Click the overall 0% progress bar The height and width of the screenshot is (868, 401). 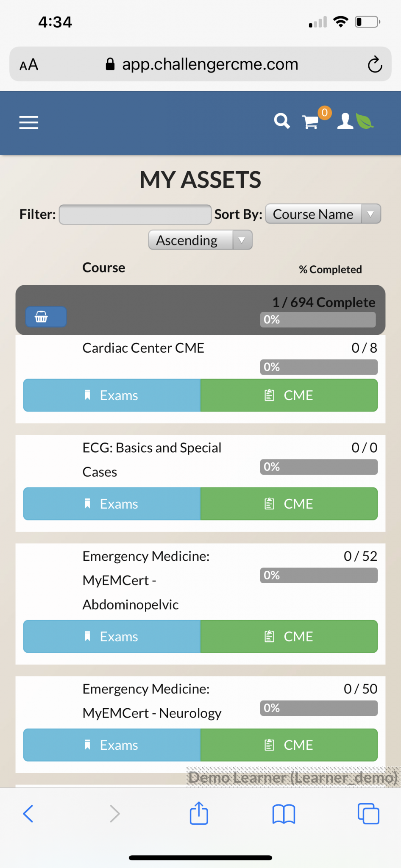pyautogui.click(x=318, y=320)
